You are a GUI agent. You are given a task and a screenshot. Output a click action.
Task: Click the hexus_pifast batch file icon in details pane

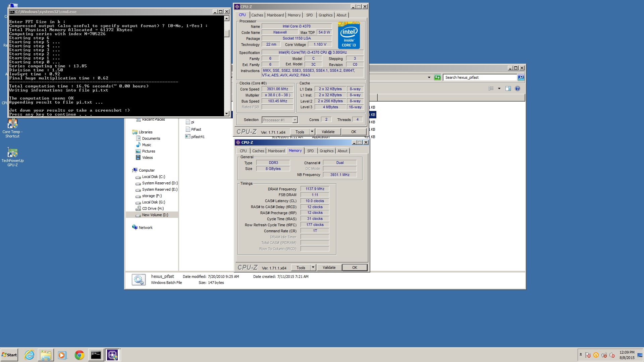(139, 280)
